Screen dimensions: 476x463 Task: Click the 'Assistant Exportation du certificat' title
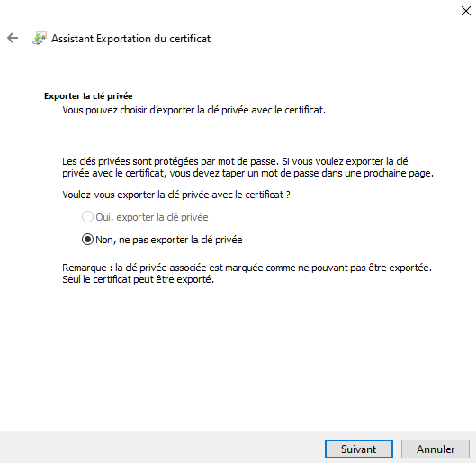click(x=130, y=39)
